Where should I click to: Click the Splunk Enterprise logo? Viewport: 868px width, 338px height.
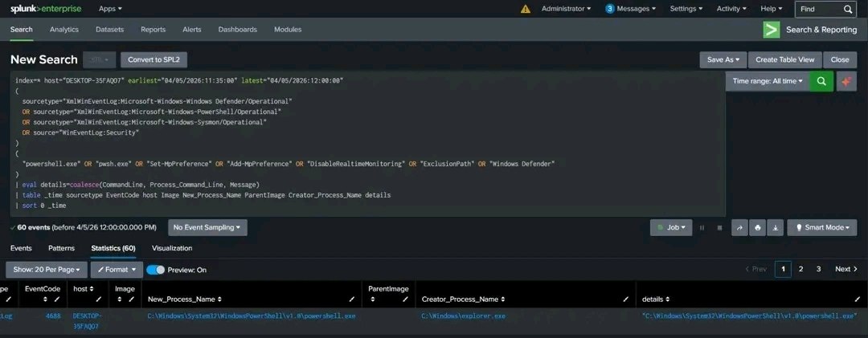click(x=46, y=9)
